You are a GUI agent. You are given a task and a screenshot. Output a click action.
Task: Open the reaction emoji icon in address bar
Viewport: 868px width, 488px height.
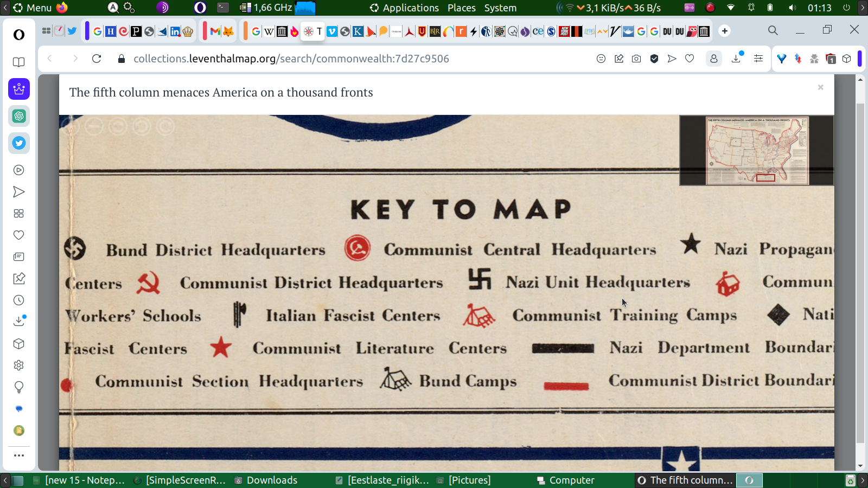(601, 59)
